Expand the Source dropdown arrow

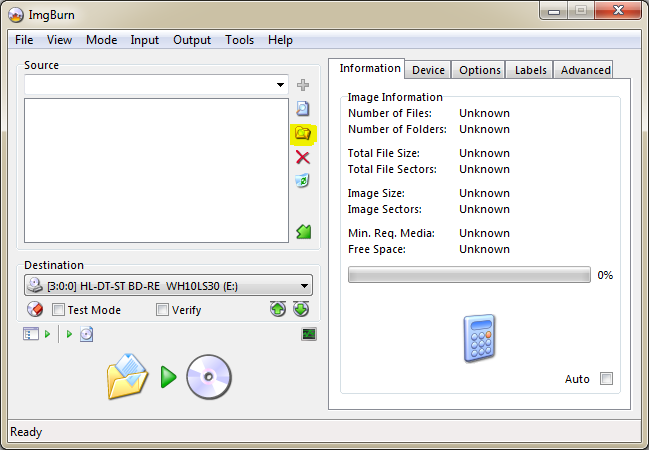click(x=280, y=85)
